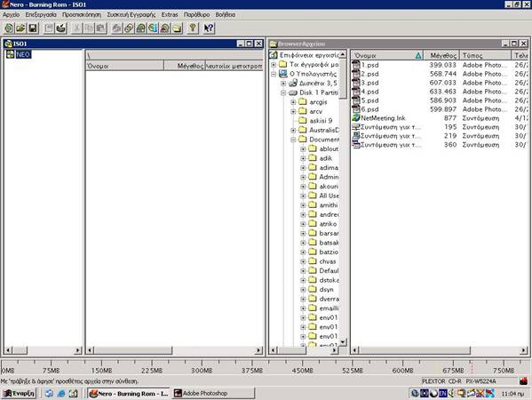Click the folder tree scroll-down arrow
The height and width of the screenshot is (400, 532).
point(343,341)
